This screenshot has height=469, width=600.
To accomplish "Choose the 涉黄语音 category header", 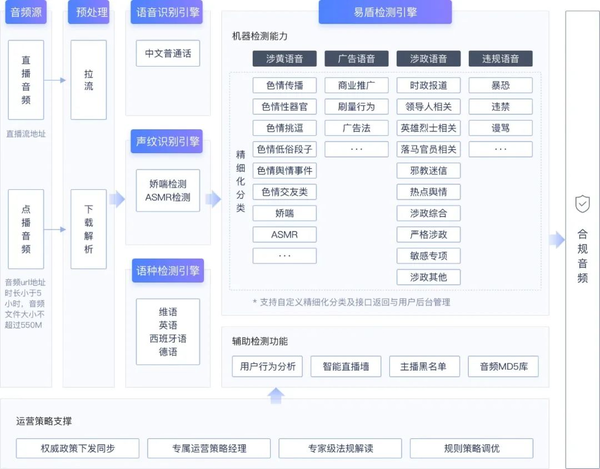I will point(286,59).
